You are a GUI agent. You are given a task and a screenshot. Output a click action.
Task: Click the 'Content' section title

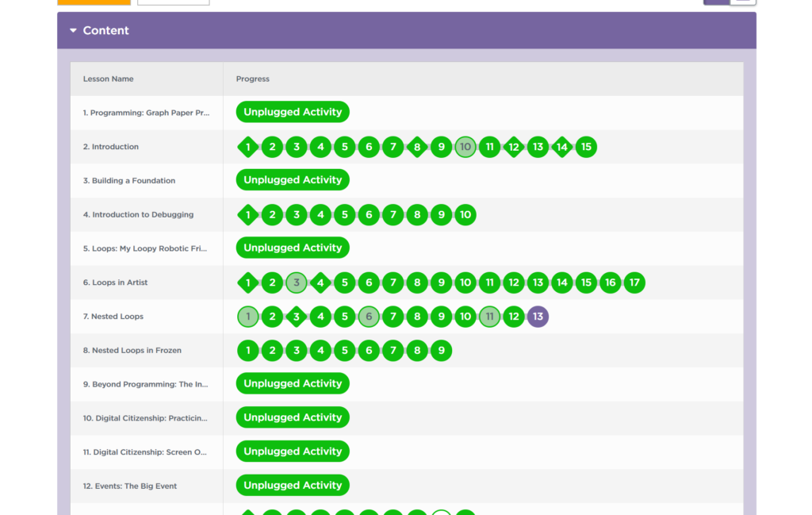click(105, 31)
